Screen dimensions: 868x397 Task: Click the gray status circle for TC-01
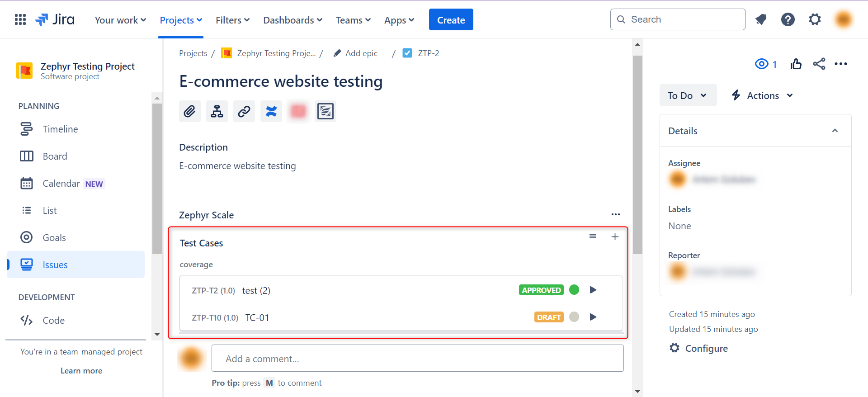[574, 317]
